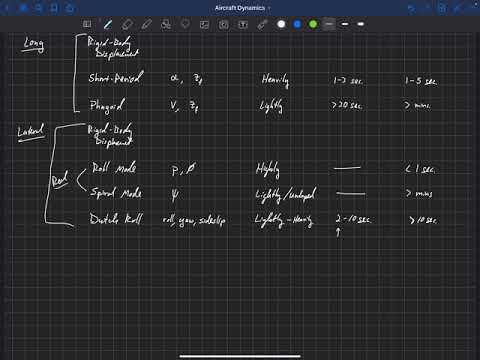Select the Image insert tool
Image resolution: width=480 pixels, height=360 pixels.
click(x=204, y=24)
